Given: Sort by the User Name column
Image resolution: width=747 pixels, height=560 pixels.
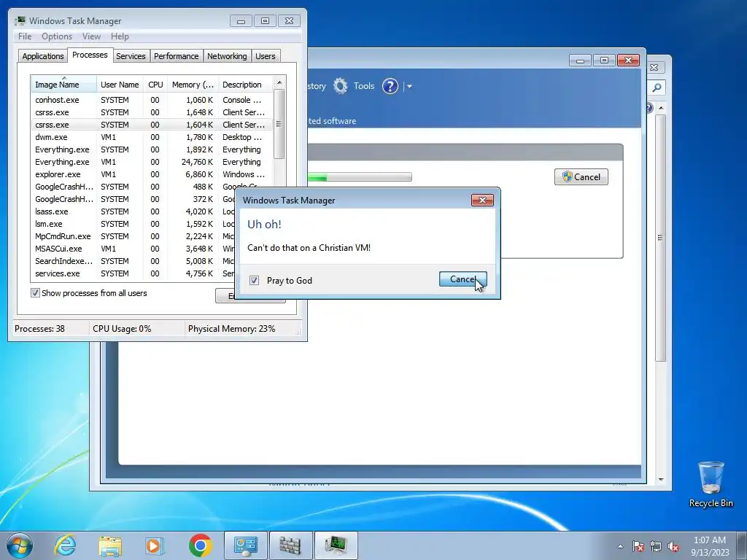Looking at the screenshot, I should pos(120,85).
